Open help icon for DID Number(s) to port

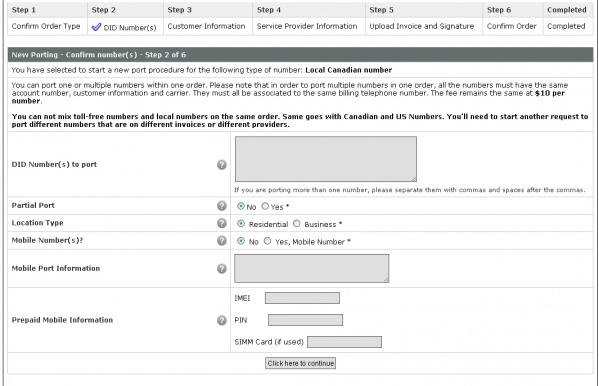point(222,165)
